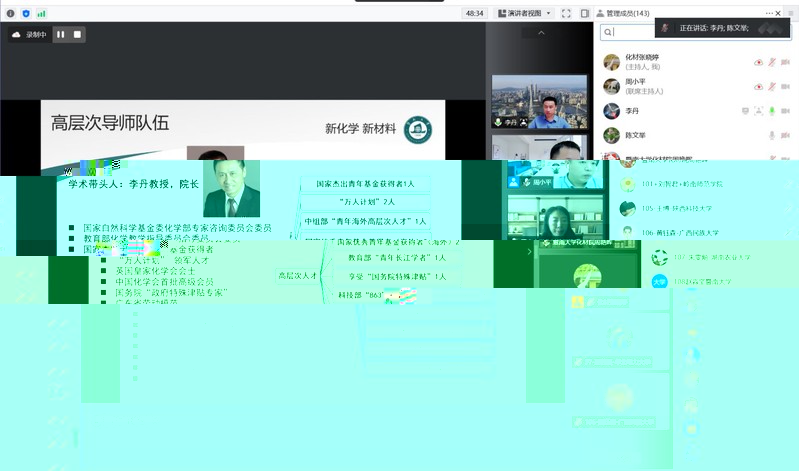Select 李丹's video thumbnail
The width and height of the screenshot is (799, 471).
click(540, 103)
